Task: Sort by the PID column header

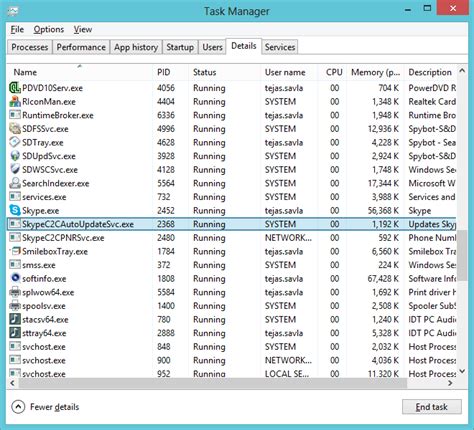Action: [x=170, y=72]
